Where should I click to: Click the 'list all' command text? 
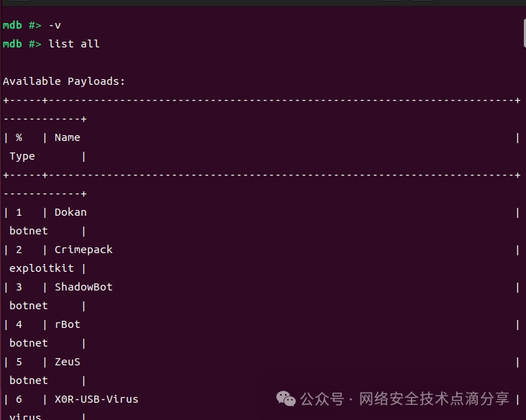click(74, 44)
